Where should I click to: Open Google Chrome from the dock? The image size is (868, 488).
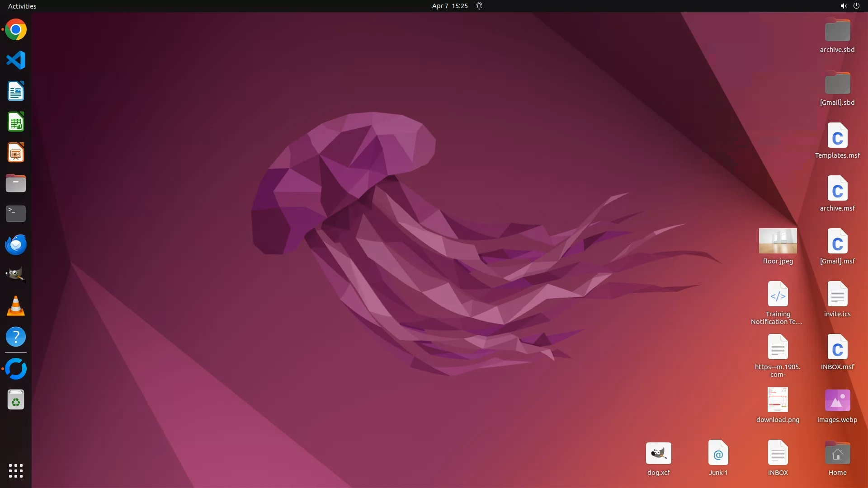[16, 30]
